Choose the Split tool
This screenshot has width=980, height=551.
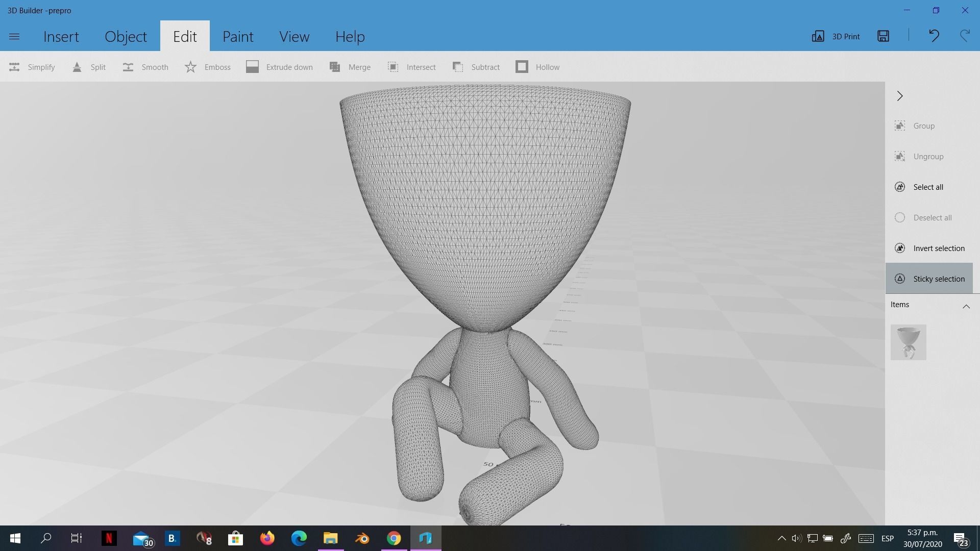[x=89, y=67]
